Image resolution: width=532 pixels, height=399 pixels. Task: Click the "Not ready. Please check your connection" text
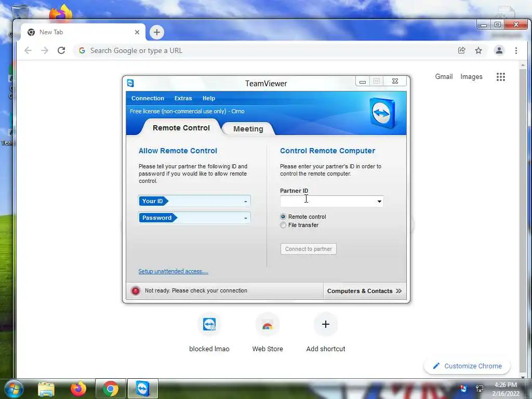point(196,291)
